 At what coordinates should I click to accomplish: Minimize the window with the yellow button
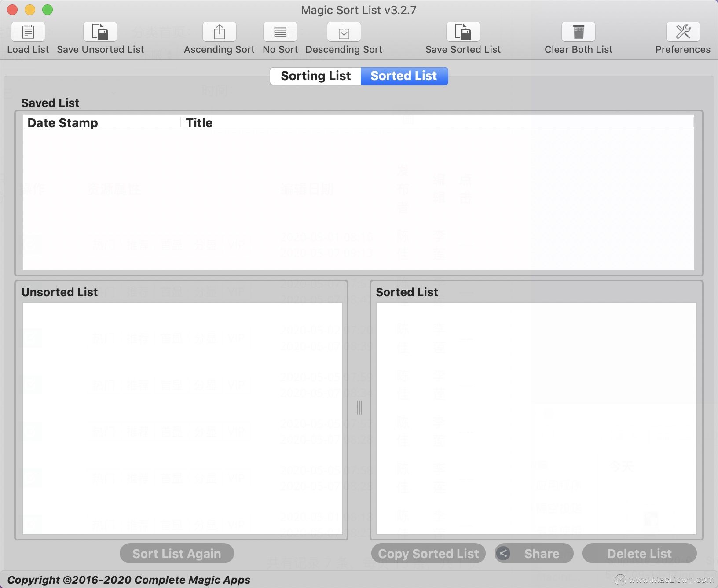tap(30, 10)
